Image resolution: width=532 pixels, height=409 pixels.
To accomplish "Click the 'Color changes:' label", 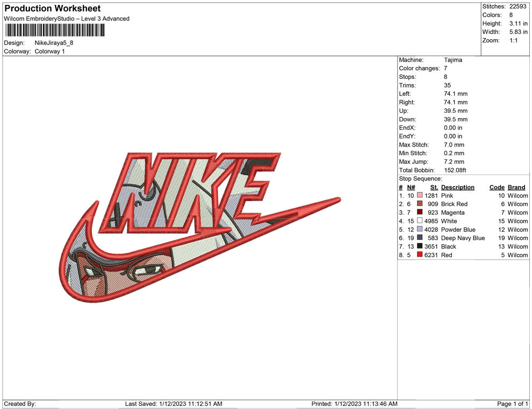I will pyautogui.click(x=419, y=69).
